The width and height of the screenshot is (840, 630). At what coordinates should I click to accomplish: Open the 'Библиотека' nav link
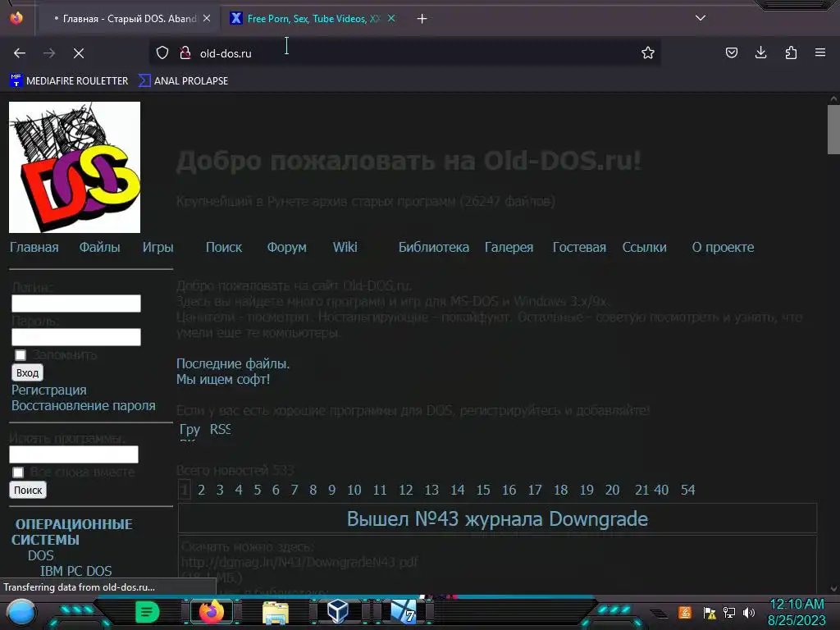coord(434,247)
